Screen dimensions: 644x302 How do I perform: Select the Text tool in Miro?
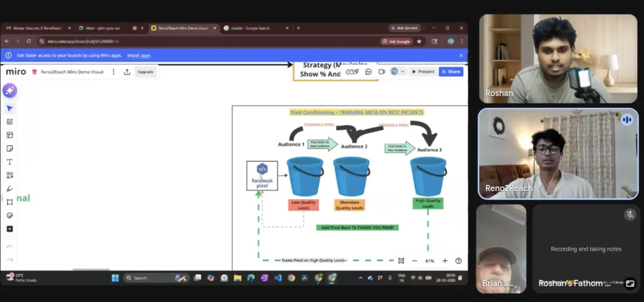10,162
